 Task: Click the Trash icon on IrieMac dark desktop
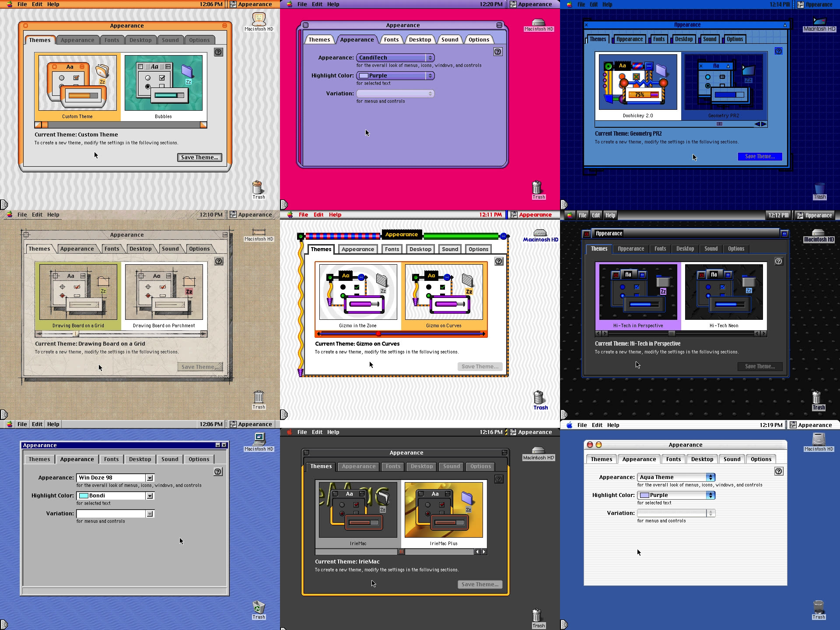[x=537, y=616]
